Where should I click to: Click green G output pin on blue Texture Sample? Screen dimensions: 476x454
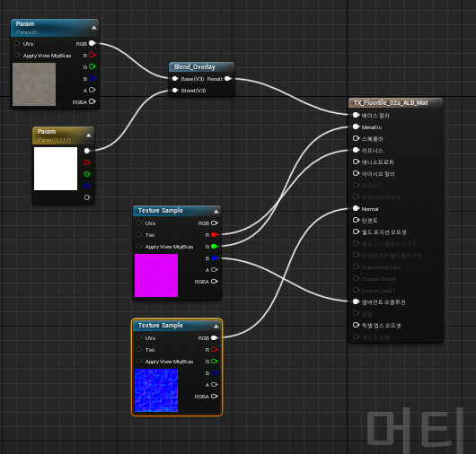[215, 362]
